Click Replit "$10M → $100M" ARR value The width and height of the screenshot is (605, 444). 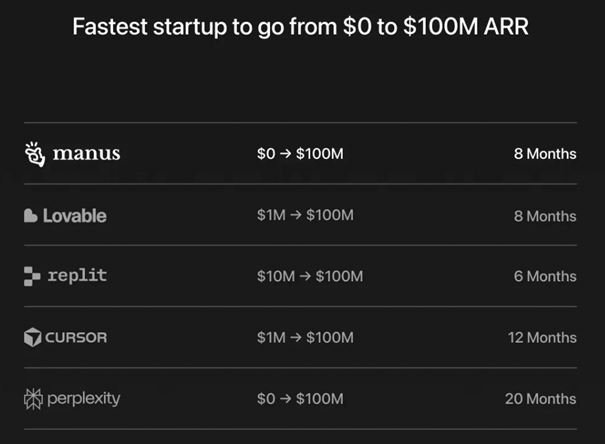tap(309, 277)
